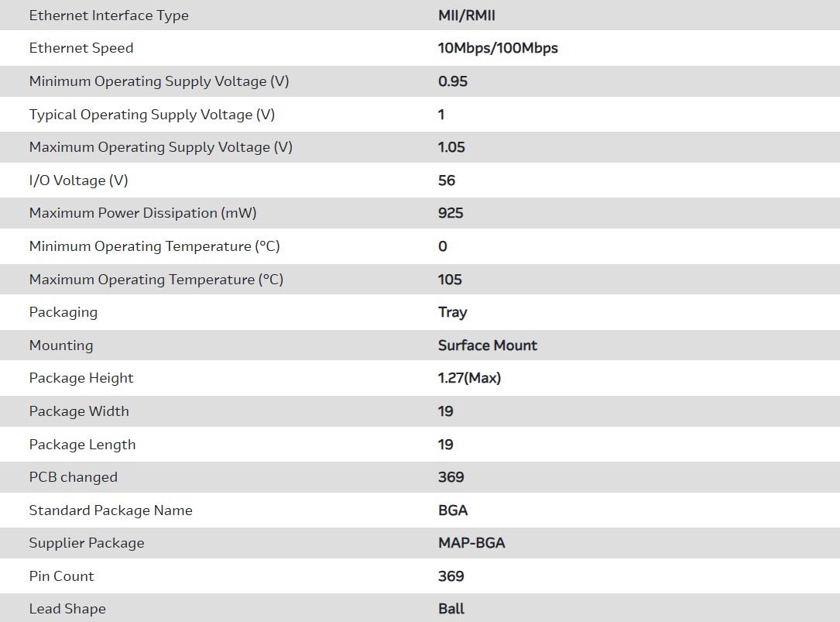Image resolution: width=840 pixels, height=622 pixels.
Task: Select the MAP-BGA supplier package value
Action: [471, 543]
